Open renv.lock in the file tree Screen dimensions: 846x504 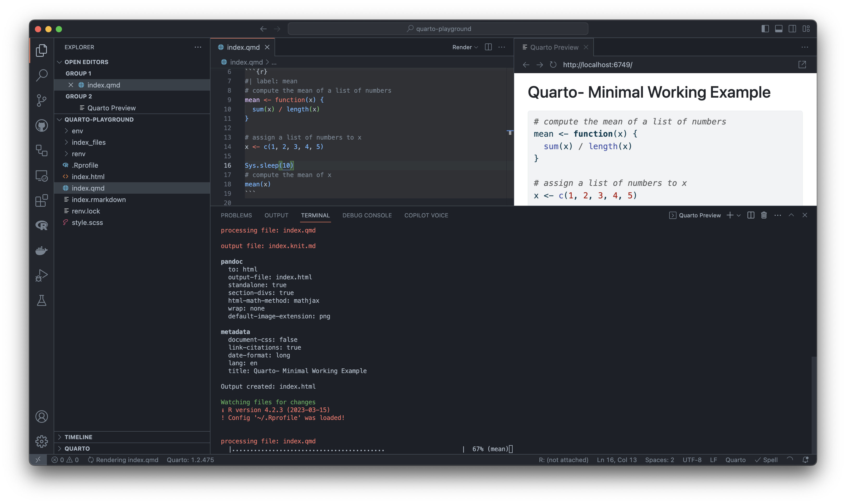[x=86, y=211]
